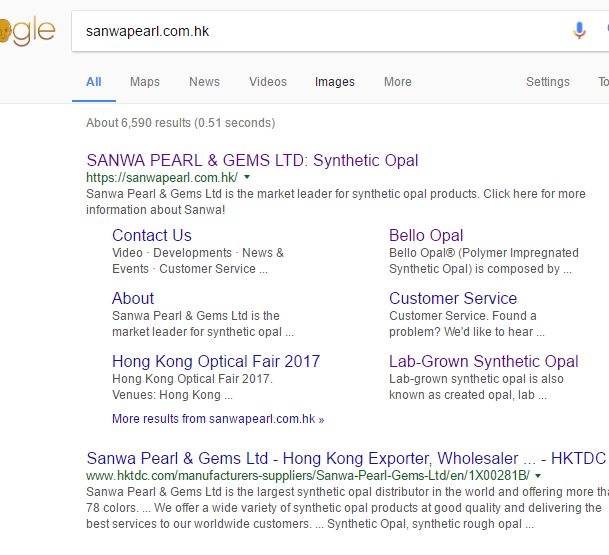The width and height of the screenshot is (609, 555).
Task: Open Lab-Grown Synthetic Opal sitelink
Action: tap(484, 361)
